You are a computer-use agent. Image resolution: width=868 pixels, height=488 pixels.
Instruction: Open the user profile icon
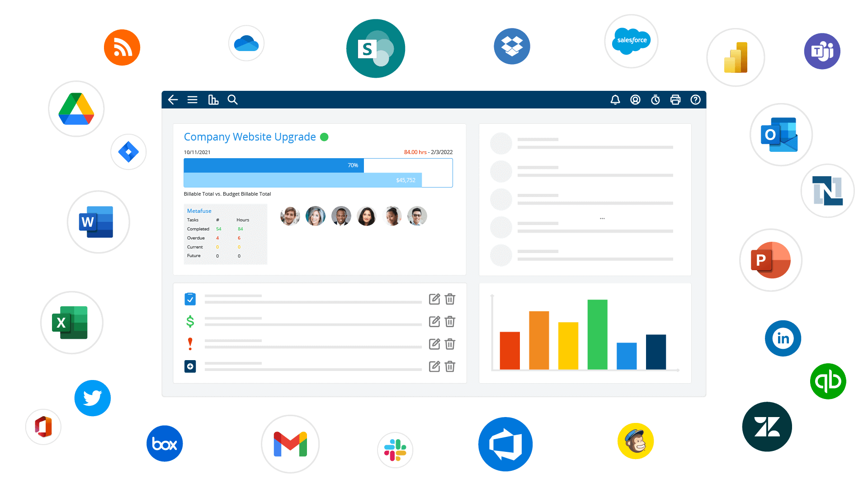(x=635, y=99)
